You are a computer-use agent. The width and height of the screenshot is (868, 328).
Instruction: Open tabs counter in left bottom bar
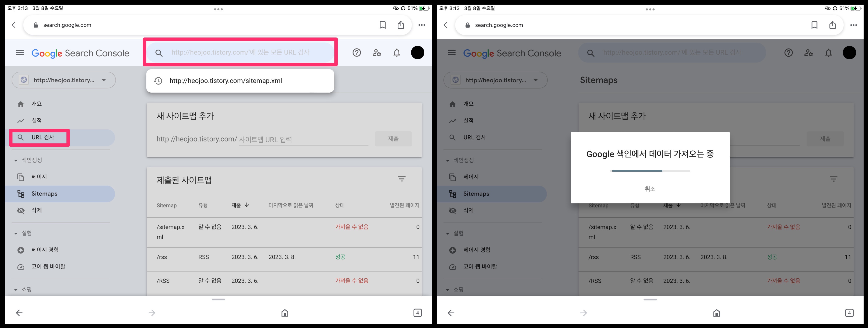pos(418,313)
